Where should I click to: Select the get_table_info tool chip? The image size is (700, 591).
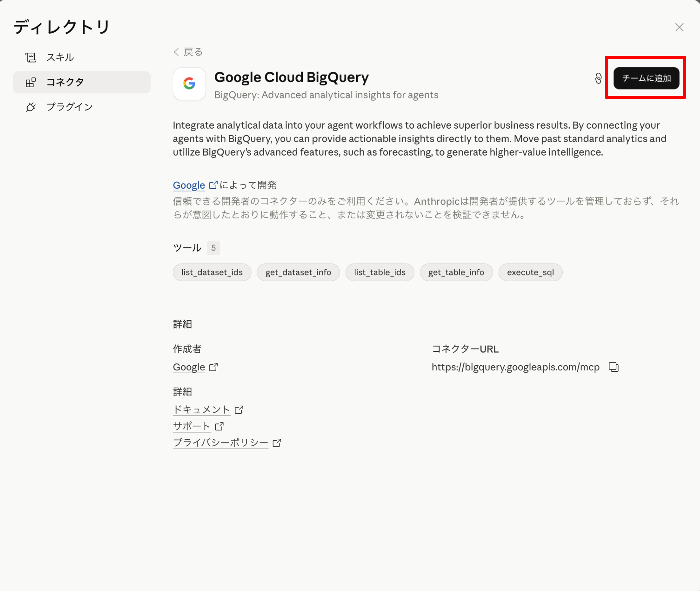pyautogui.click(x=456, y=272)
